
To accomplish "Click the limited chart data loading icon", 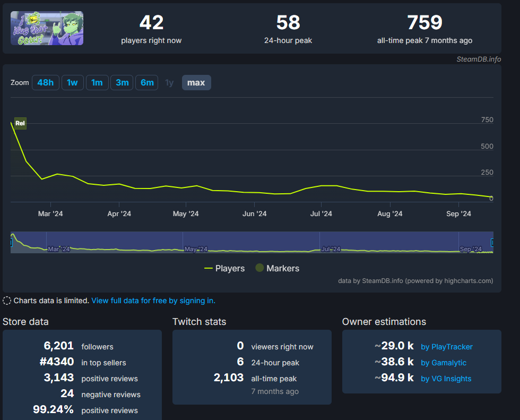I will pyautogui.click(x=7, y=301).
